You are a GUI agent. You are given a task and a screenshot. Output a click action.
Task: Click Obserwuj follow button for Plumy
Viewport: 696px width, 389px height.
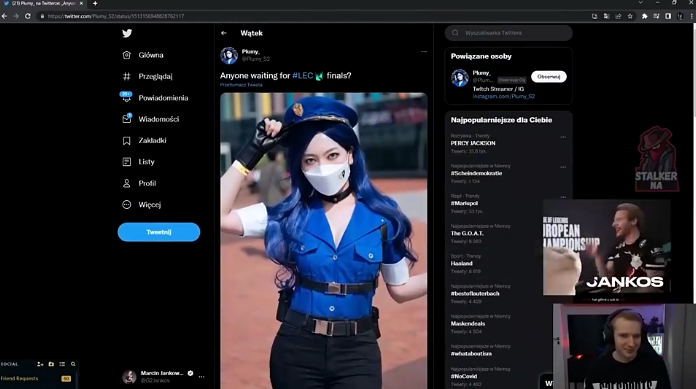coord(549,77)
